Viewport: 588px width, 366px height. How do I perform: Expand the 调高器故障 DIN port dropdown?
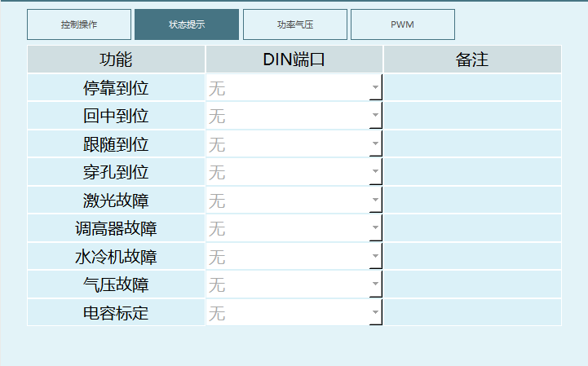375,228
